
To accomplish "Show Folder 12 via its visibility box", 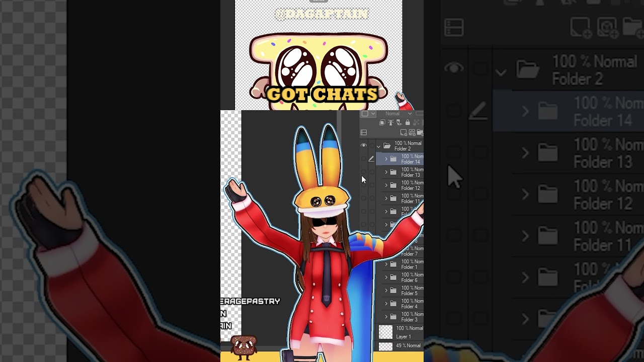I will (x=363, y=185).
